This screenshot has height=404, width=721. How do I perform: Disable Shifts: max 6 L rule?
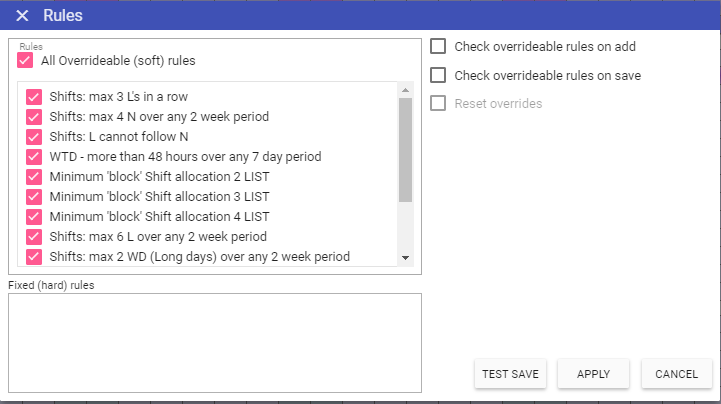click(34, 237)
